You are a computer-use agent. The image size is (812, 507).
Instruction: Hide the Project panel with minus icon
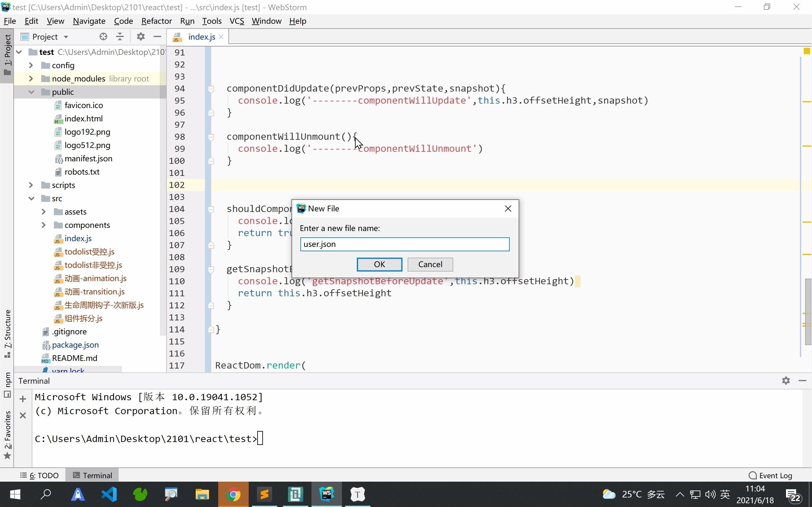157,36
